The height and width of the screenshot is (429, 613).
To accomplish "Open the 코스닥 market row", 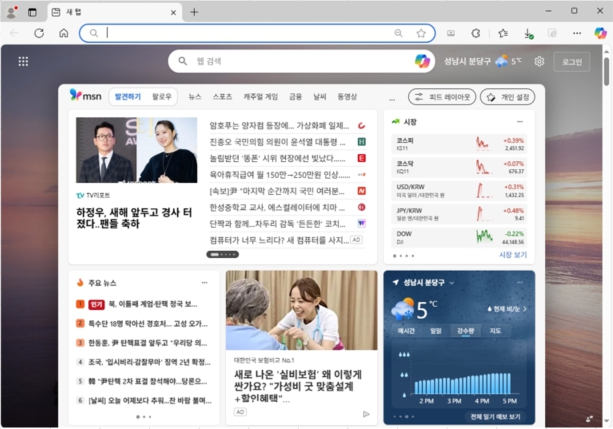I will (x=459, y=167).
